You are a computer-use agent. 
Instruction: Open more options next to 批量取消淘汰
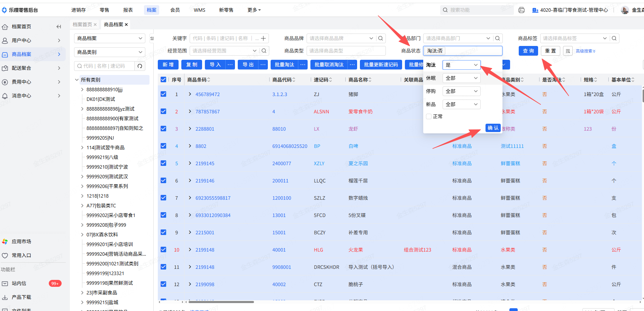point(352,65)
